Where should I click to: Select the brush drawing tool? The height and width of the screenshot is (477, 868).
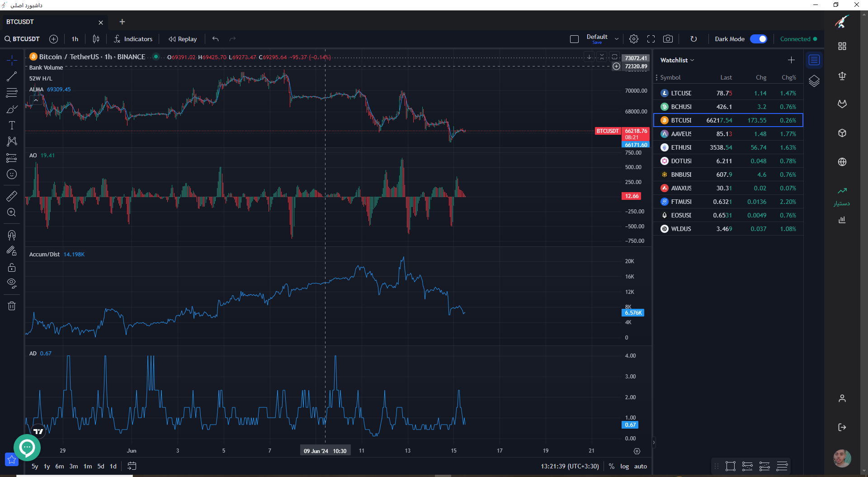pos(12,109)
